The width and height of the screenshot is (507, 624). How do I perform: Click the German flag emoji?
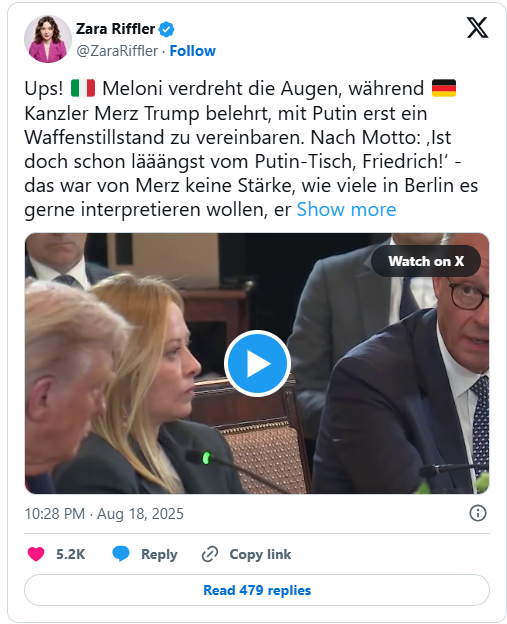coord(444,88)
